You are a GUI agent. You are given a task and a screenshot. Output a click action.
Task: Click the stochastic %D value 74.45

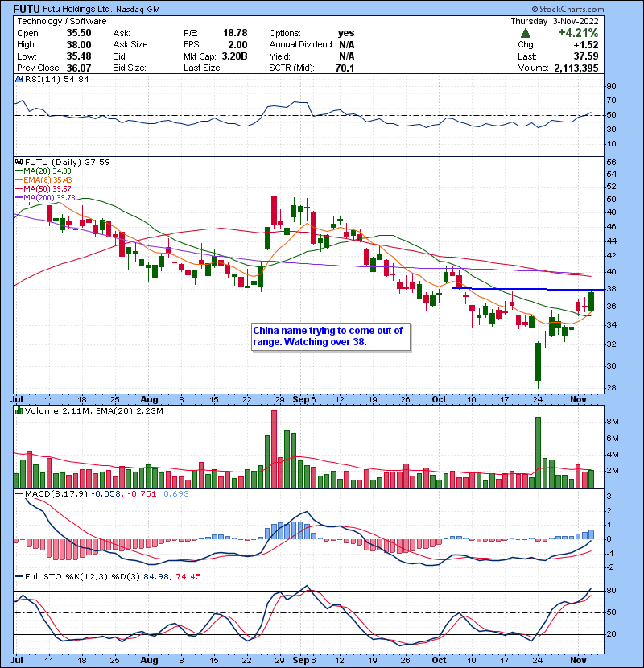(x=188, y=577)
